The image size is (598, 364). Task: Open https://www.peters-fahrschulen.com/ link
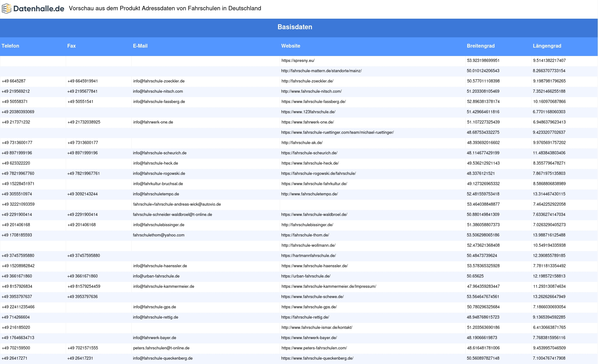[x=314, y=348]
